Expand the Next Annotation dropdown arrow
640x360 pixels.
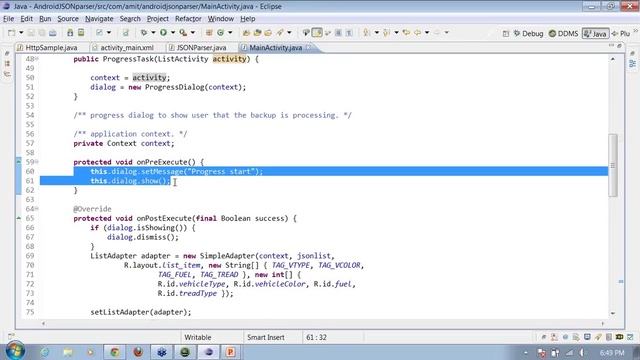pyautogui.click(x=376, y=33)
